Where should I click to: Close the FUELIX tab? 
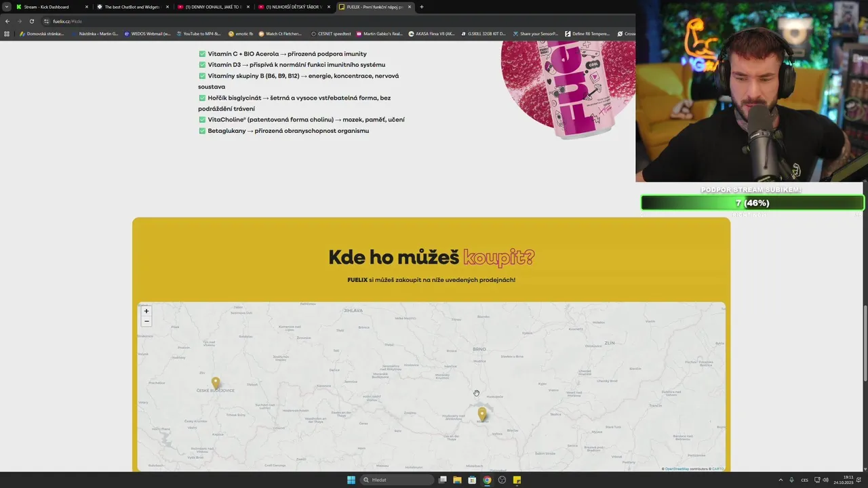[x=409, y=7]
